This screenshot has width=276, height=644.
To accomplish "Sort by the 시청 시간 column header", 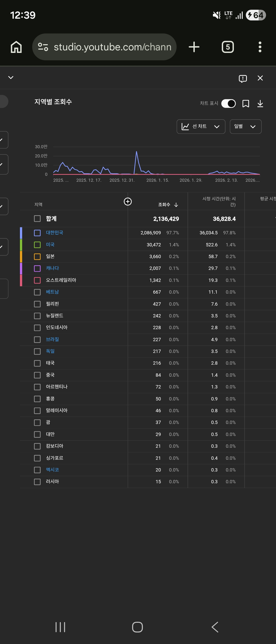I will tap(219, 202).
